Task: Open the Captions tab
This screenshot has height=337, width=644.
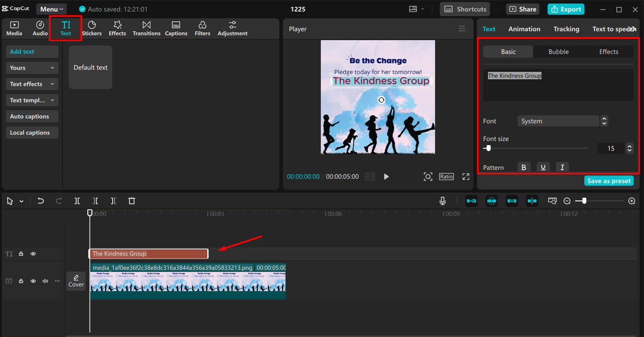Action: (176, 29)
